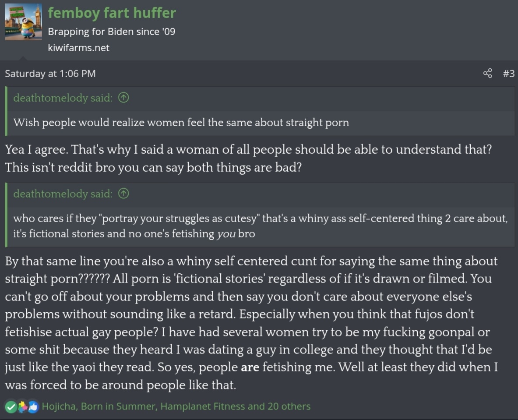Open femboy fart huffer's profile

tap(112, 13)
